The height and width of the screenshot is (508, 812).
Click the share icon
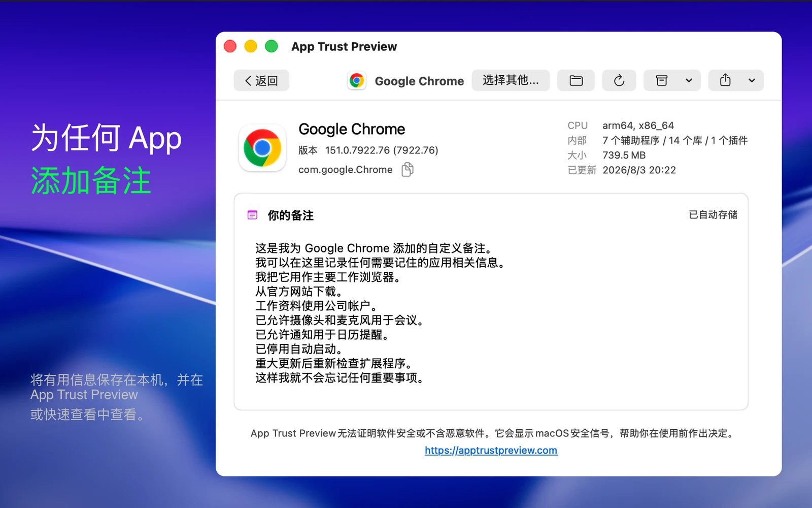coord(725,80)
